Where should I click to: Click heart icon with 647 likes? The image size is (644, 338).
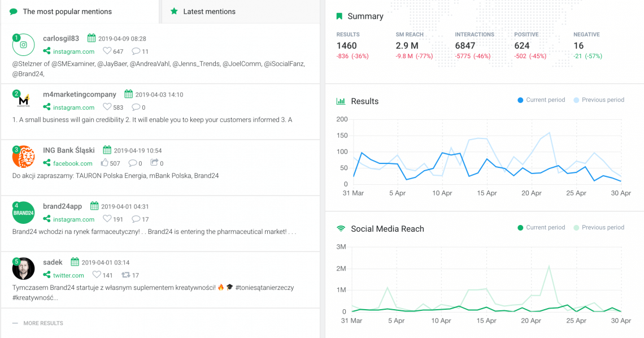107,51
